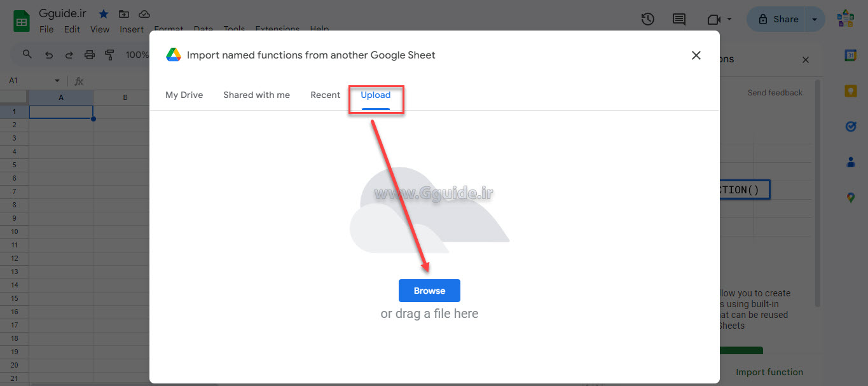Start a video call from Sheets
The height and width of the screenshot is (386, 868).
coord(713,19)
